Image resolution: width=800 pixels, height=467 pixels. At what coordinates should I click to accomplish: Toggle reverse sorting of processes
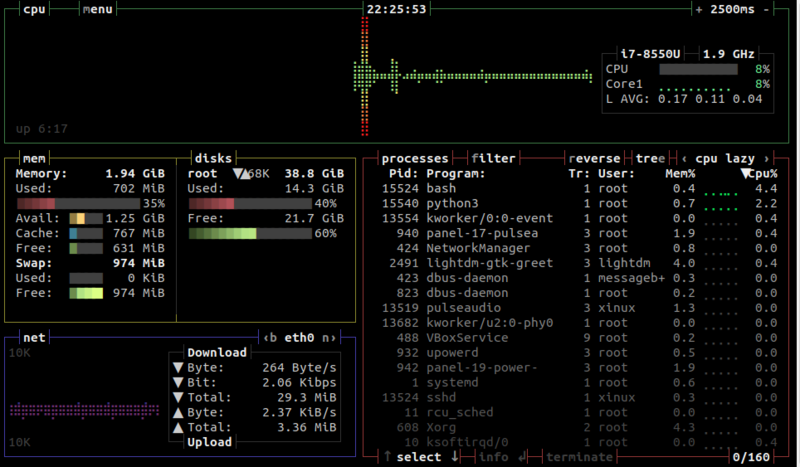(x=594, y=158)
